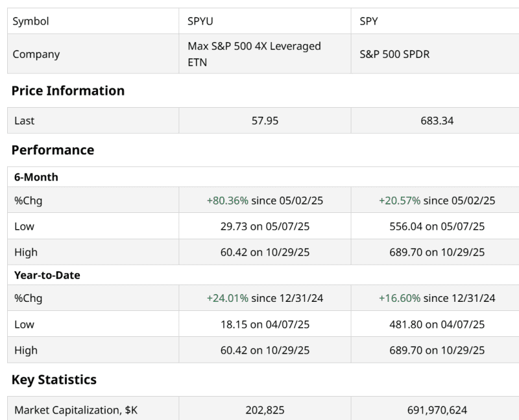The height and width of the screenshot is (420, 519).
Task: Click the Key Statistics section heading
Action: tap(54, 380)
